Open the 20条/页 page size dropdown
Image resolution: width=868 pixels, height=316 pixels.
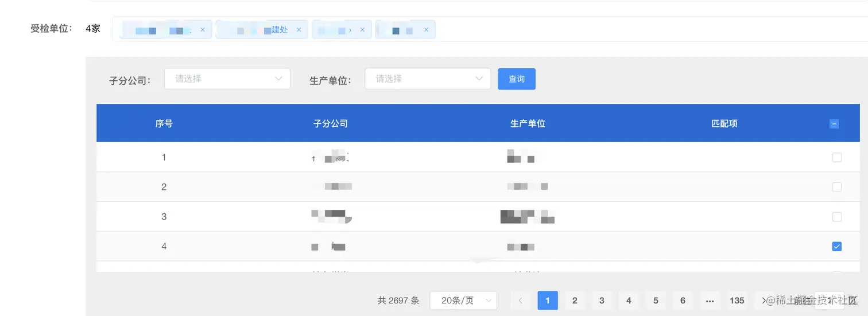463,300
